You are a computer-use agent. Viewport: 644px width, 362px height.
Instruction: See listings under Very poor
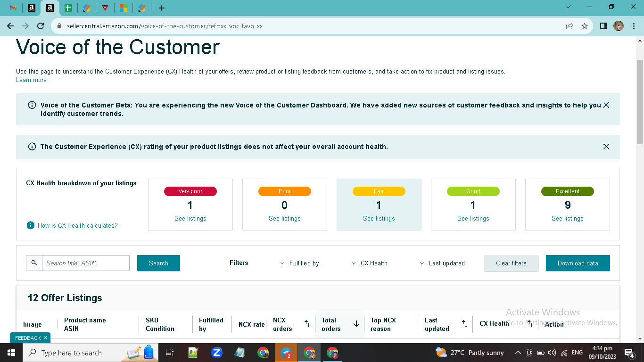[x=190, y=219]
